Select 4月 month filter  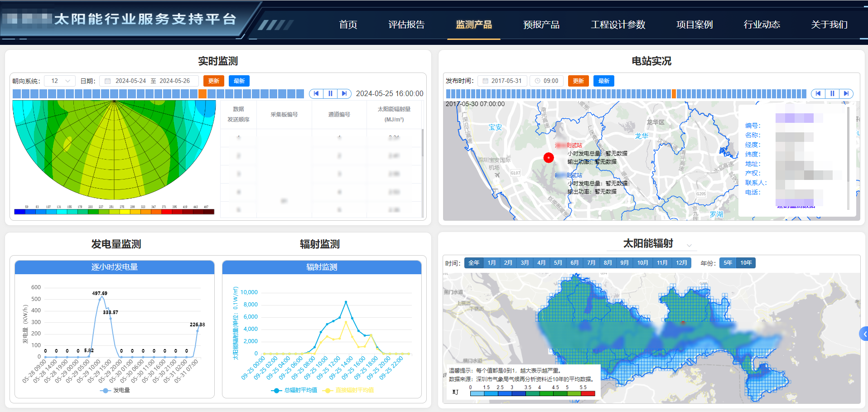[541, 263]
